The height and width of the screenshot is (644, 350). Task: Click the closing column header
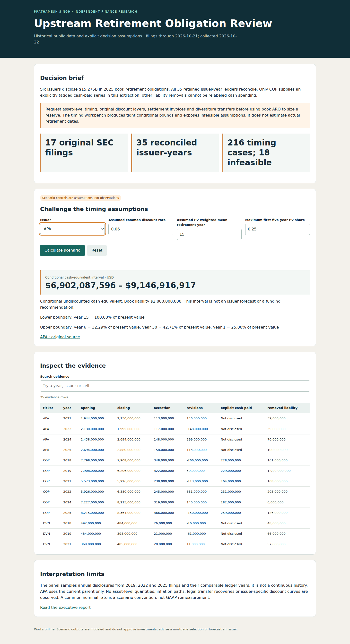click(x=123, y=408)
